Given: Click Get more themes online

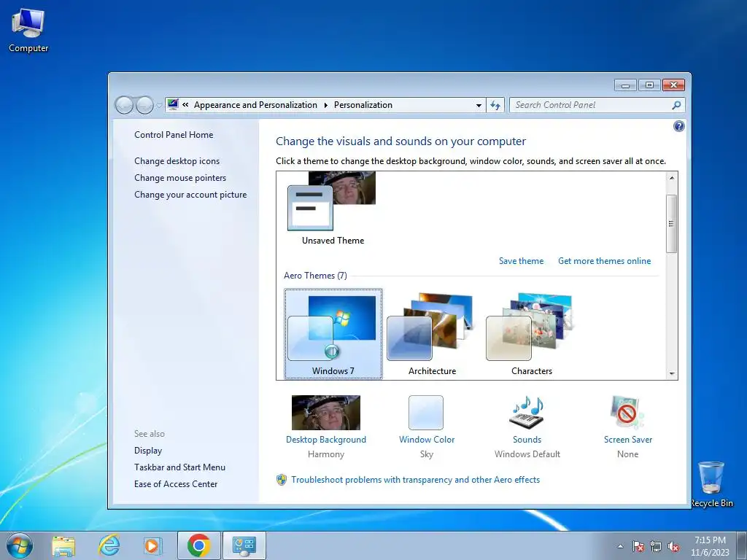Looking at the screenshot, I should 604,261.
